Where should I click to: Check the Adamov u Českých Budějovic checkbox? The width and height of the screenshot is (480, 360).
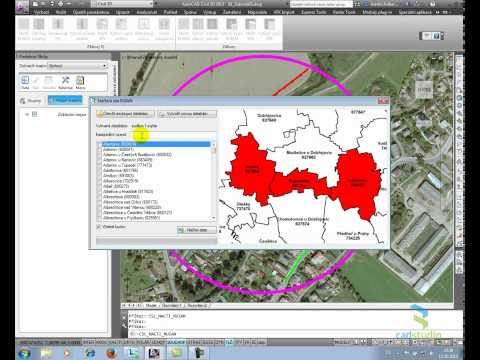click(99, 155)
